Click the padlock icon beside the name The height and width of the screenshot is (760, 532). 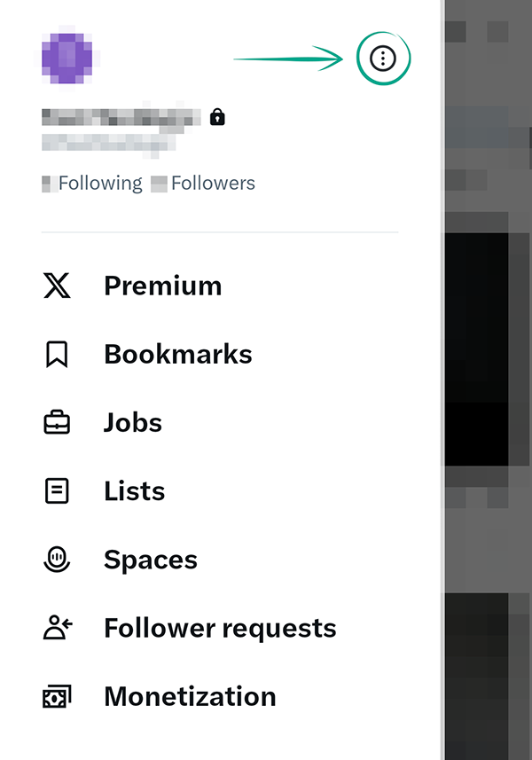pos(217,117)
